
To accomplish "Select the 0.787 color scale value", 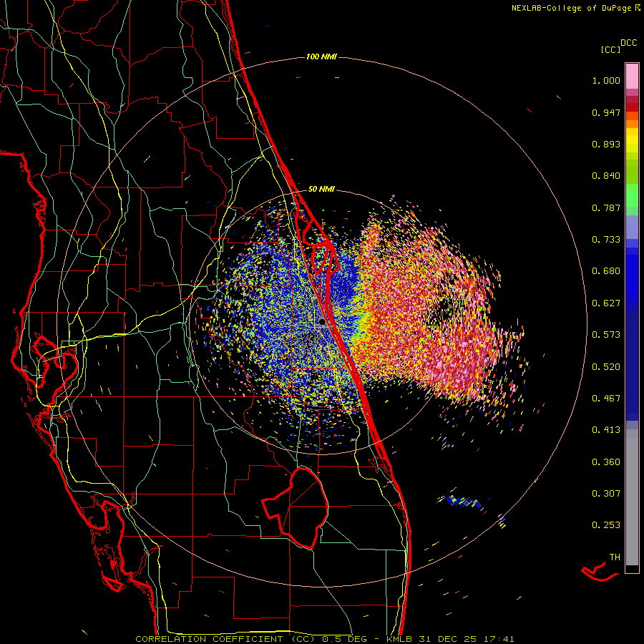I will click(606, 208).
